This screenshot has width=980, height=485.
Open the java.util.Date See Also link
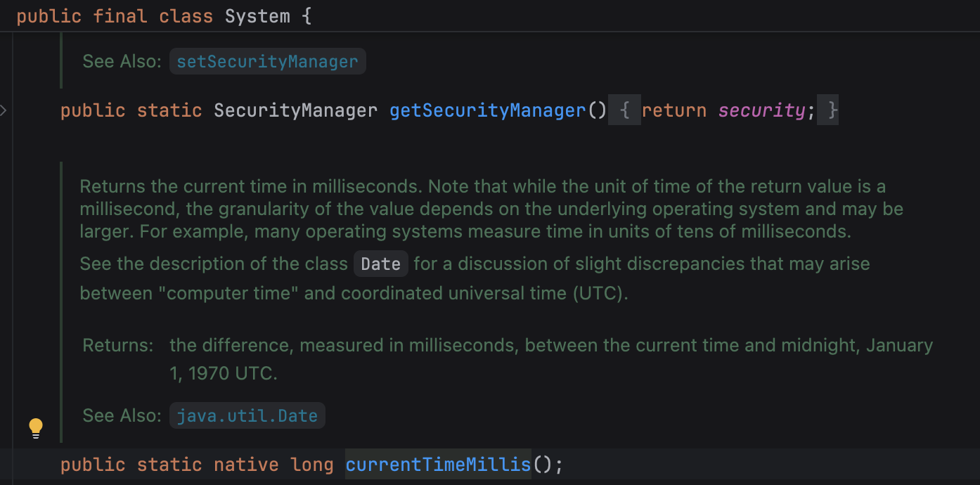click(247, 416)
